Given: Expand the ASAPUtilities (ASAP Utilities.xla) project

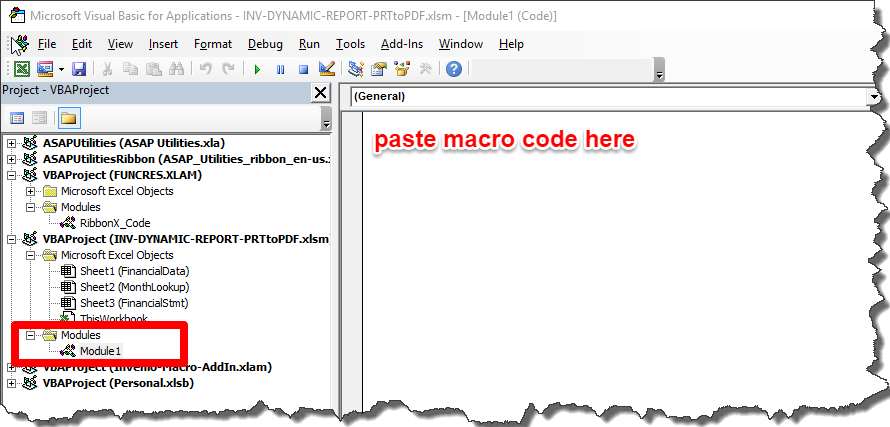Looking at the screenshot, I should pyautogui.click(x=11, y=143).
